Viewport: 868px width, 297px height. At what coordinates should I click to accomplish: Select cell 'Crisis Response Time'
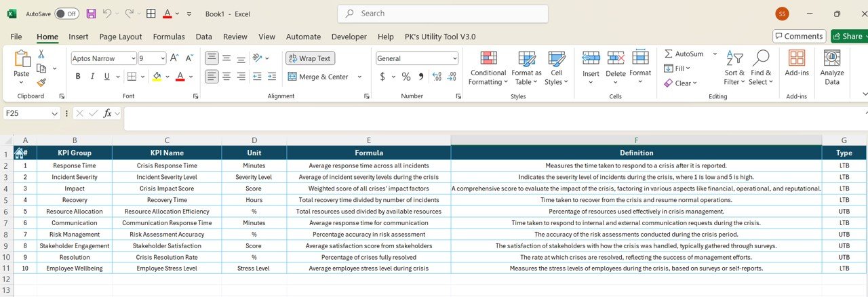coord(167,165)
